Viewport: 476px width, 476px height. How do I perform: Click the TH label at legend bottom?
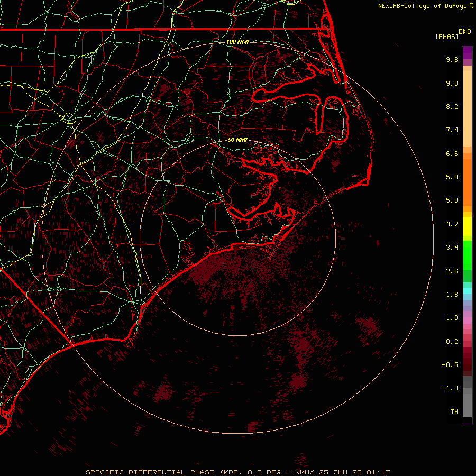[x=454, y=412]
